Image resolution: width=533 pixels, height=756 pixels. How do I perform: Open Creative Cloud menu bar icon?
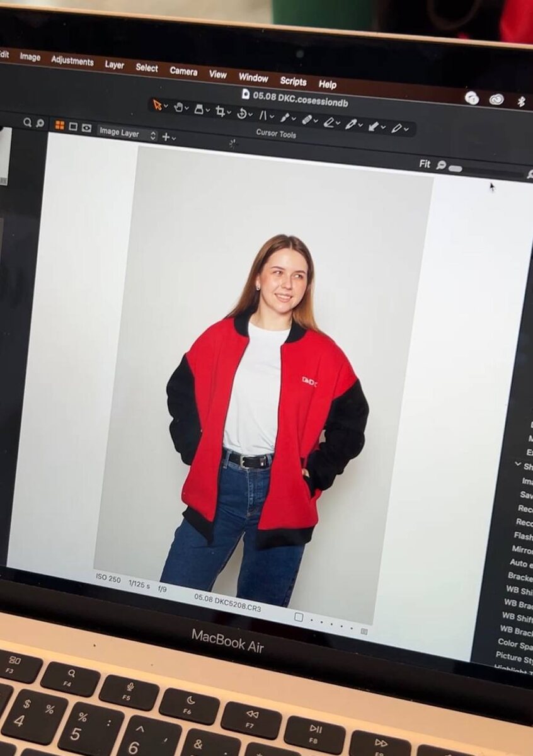click(496, 99)
